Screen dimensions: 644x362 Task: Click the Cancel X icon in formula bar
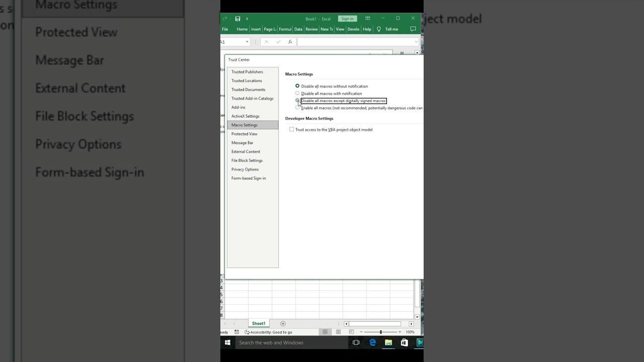[266, 42]
